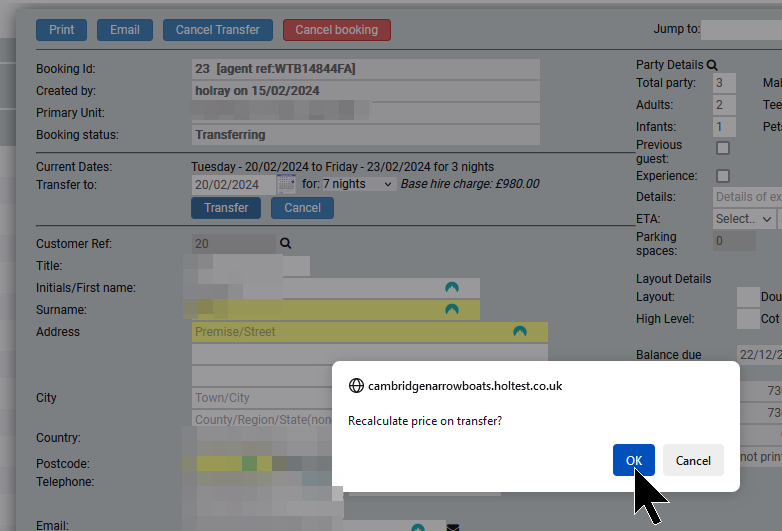Expand the ETA Select dropdown
The width and height of the screenshot is (782, 531).
[x=744, y=219]
